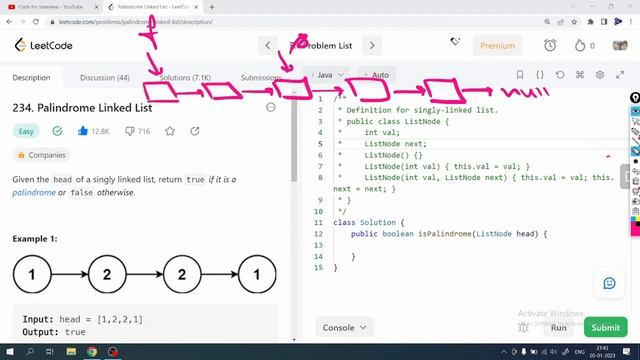Viewport: 640px width, 360px height.
Task: Open browser extensions puzzle icon
Action: click(590, 22)
